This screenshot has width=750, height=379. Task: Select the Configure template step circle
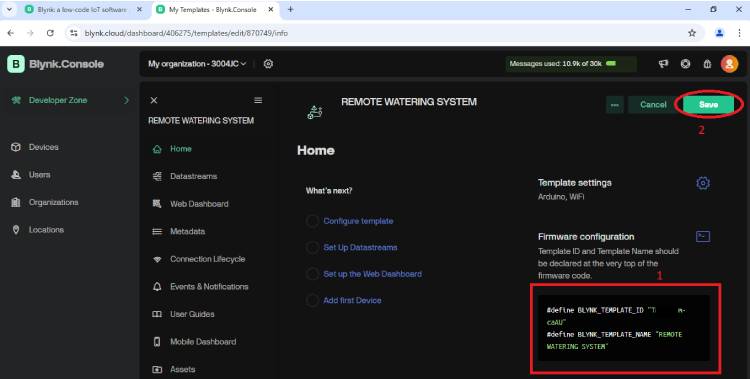pyautogui.click(x=312, y=221)
